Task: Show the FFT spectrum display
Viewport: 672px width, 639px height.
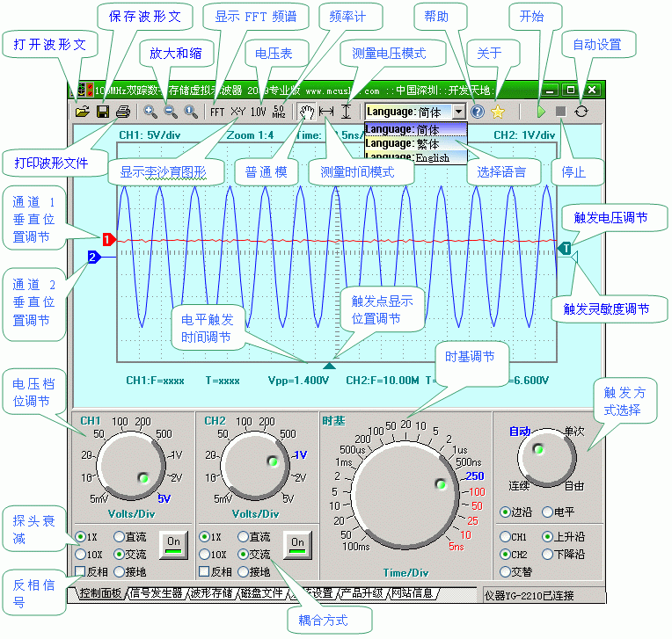Action: (216, 112)
